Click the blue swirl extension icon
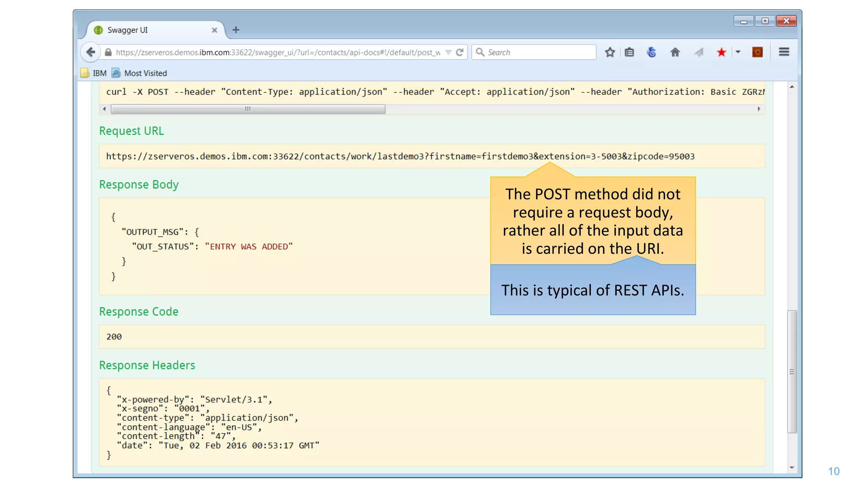The width and height of the screenshot is (868, 488). 652,52
